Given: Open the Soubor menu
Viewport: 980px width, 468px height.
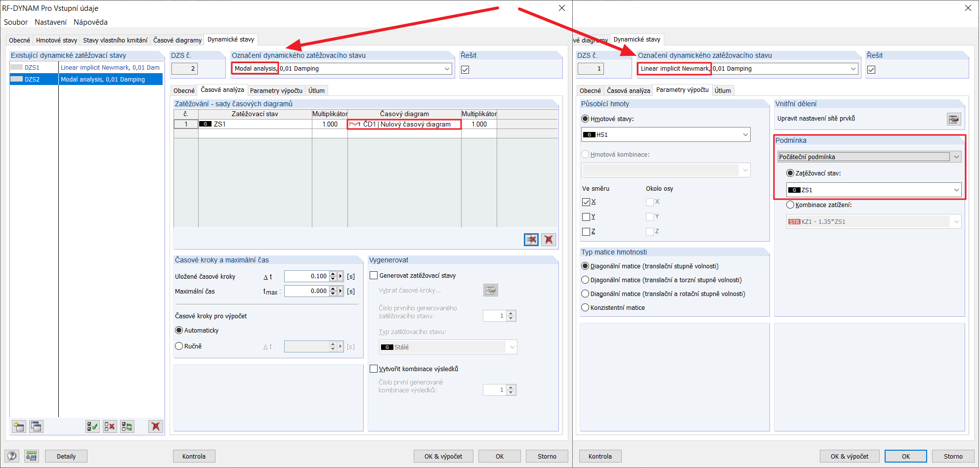Looking at the screenshot, I should click(16, 22).
